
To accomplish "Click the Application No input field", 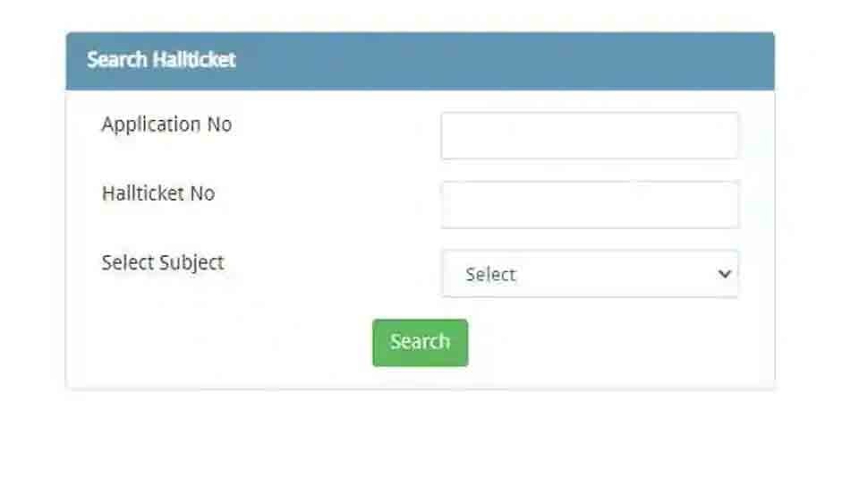I will point(590,136).
